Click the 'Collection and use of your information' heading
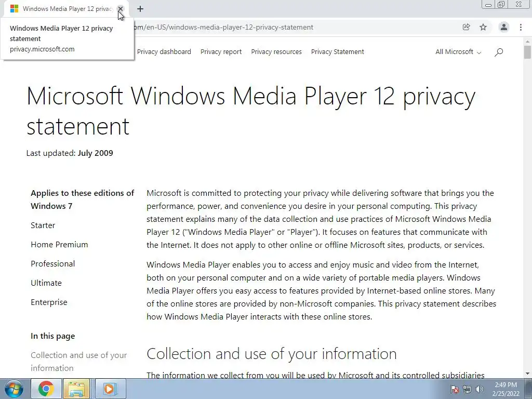 click(x=271, y=353)
